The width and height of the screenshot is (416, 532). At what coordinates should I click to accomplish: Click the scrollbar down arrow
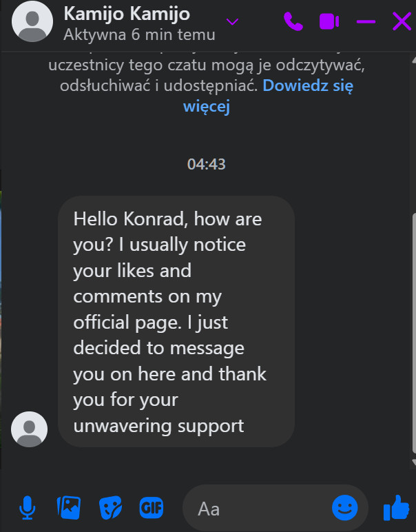(413, 462)
